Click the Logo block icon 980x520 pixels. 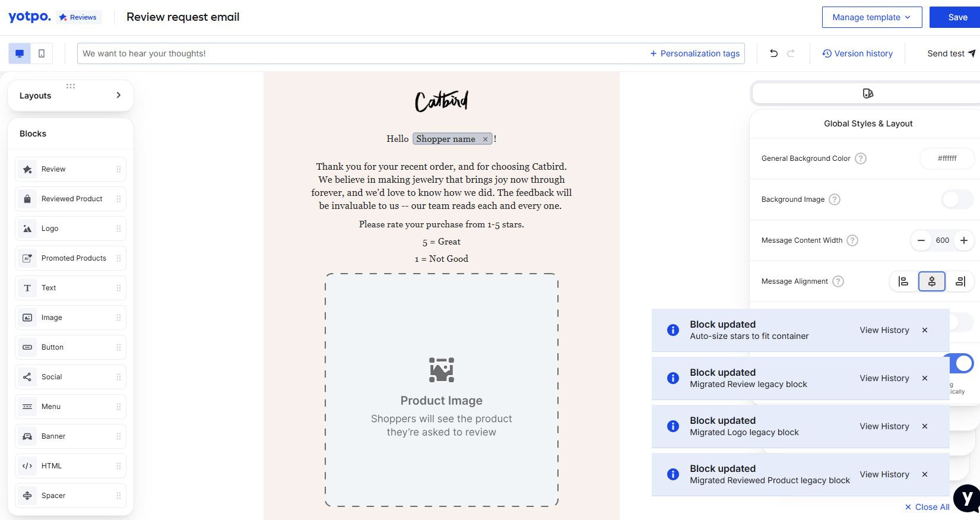[27, 229]
